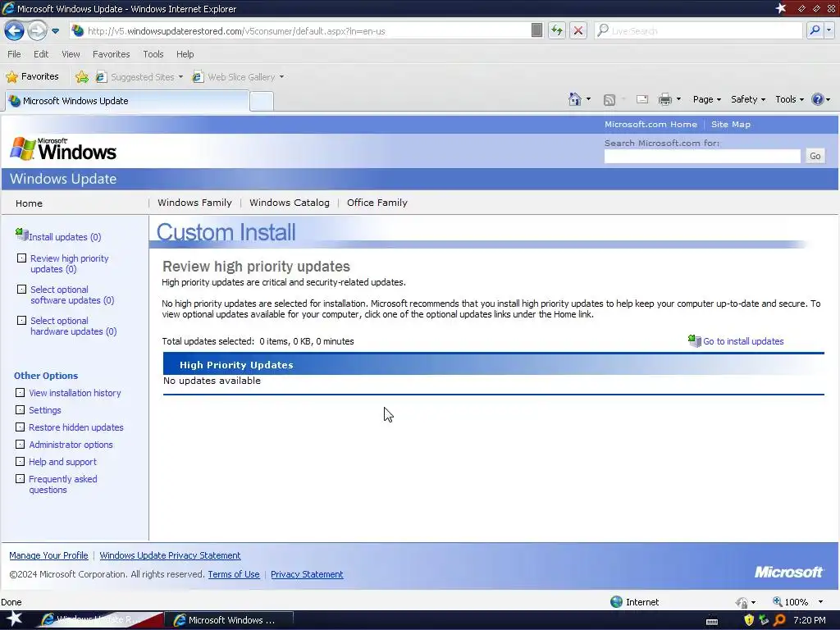Click the Forward arrow navigation button
840x630 pixels.
[37, 30]
